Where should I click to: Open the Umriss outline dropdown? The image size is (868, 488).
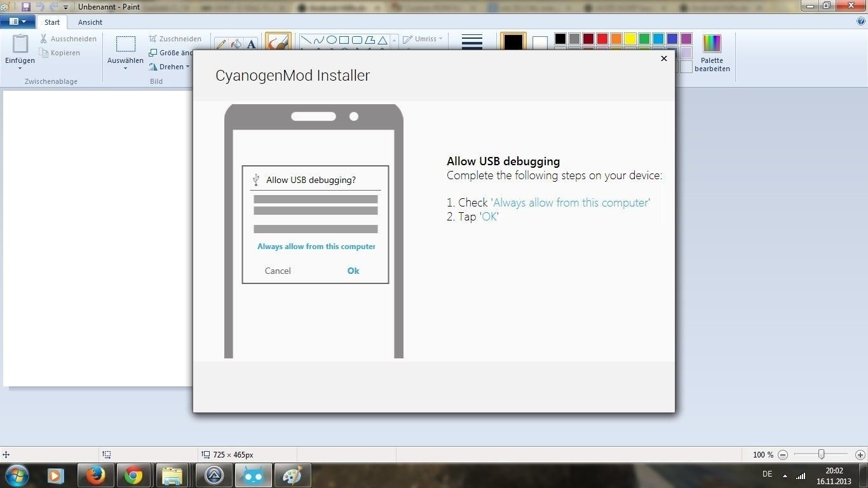(423, 39)
